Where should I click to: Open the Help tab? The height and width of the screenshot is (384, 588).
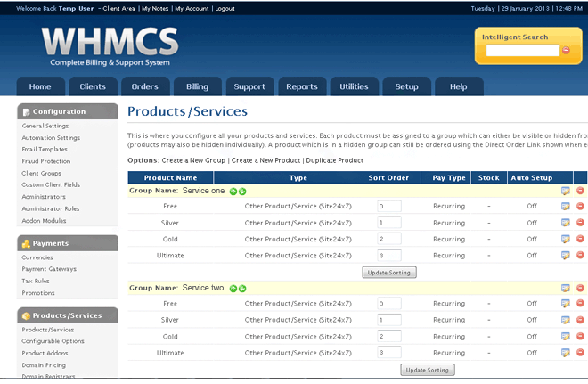(459, 86)
